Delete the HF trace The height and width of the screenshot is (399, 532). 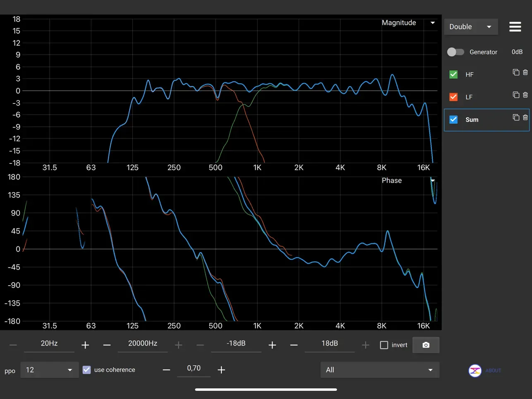pyautogui.click(x=526, y=72)
